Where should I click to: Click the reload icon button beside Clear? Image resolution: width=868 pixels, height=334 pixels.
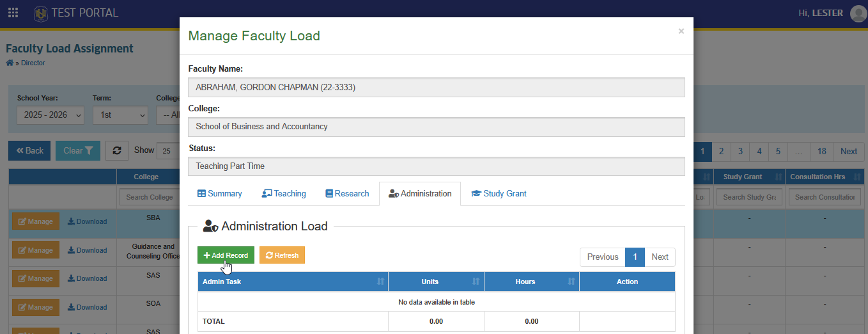tap(117, 151)
